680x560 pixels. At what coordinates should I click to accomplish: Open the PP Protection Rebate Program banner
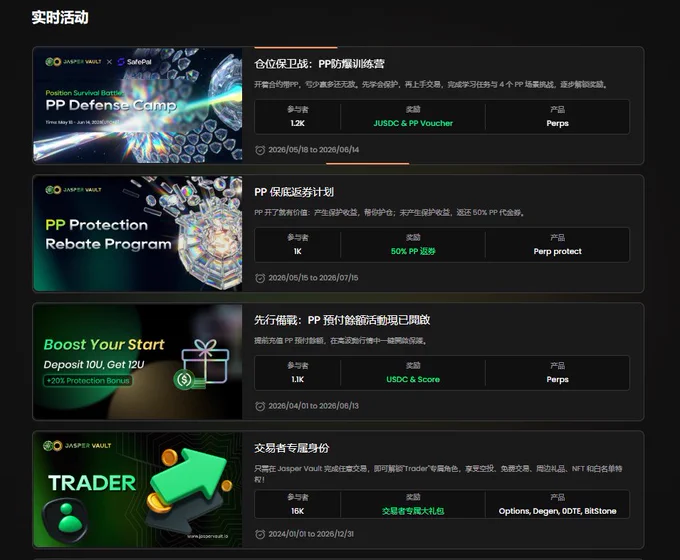point(137,233)
